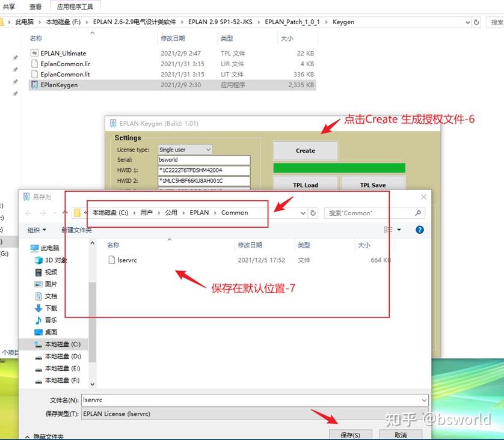
Task: Click 本地磁盘 (C:) in the Save As breadcrumb
Action: click(x=110, y=213)
